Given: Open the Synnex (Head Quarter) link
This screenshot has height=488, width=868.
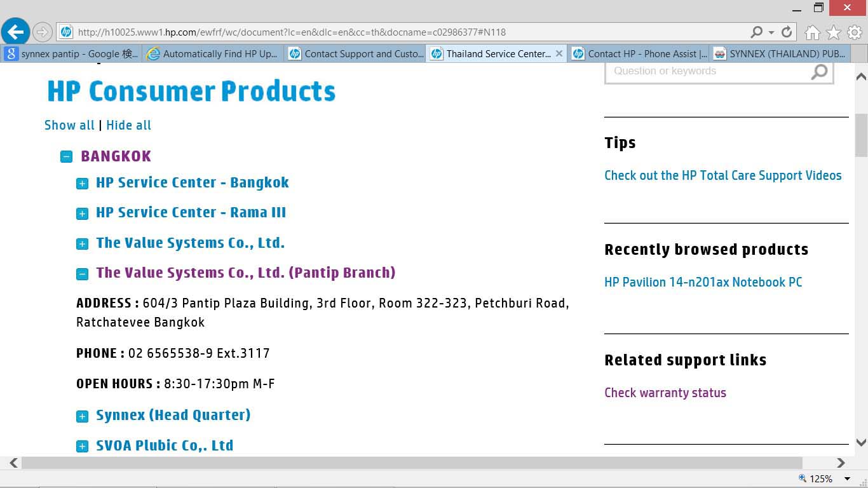Looking at the screenshot, I should click(173, 415).
